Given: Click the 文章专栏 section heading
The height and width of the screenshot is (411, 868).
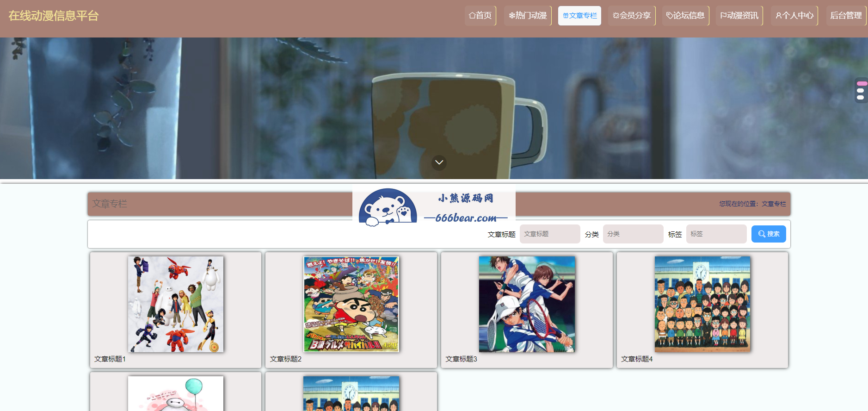Looking at the screenshot, I should pyautogui.click(x=110, y=204).
